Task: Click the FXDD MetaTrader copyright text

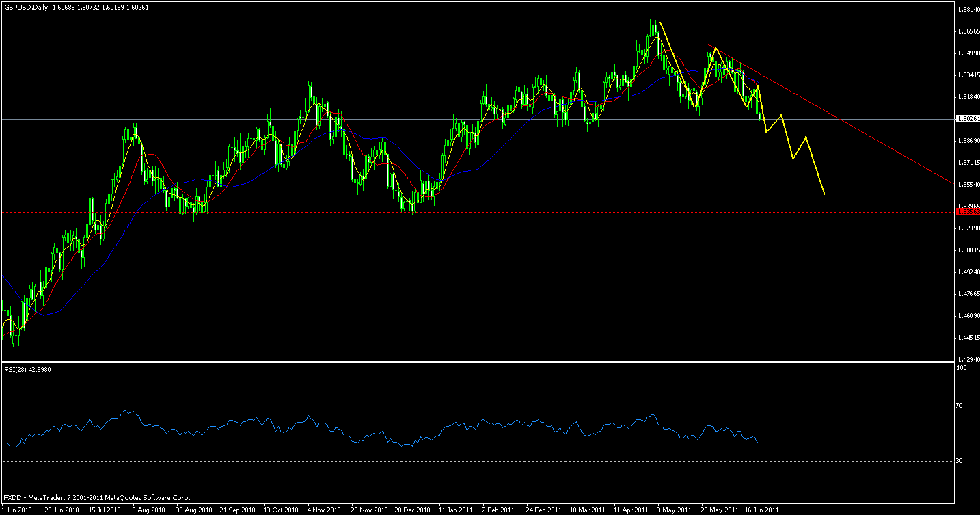Action: click(x=96, y=498)
